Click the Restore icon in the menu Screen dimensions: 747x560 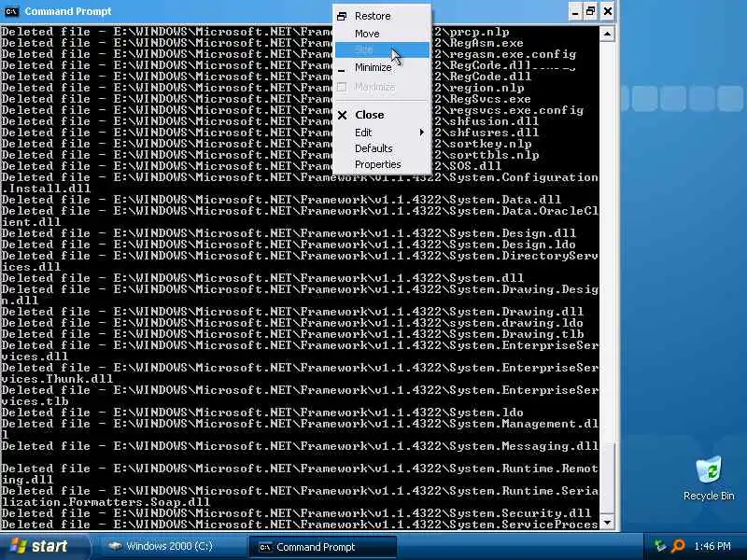[x=342, y=16]
